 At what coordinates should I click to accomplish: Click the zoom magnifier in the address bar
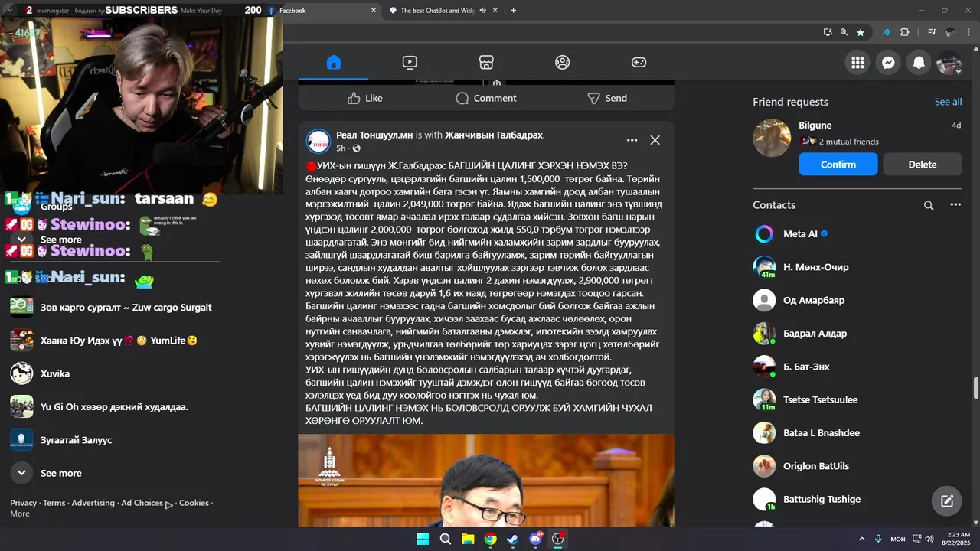pyautogui.click(x=844, y=32)
